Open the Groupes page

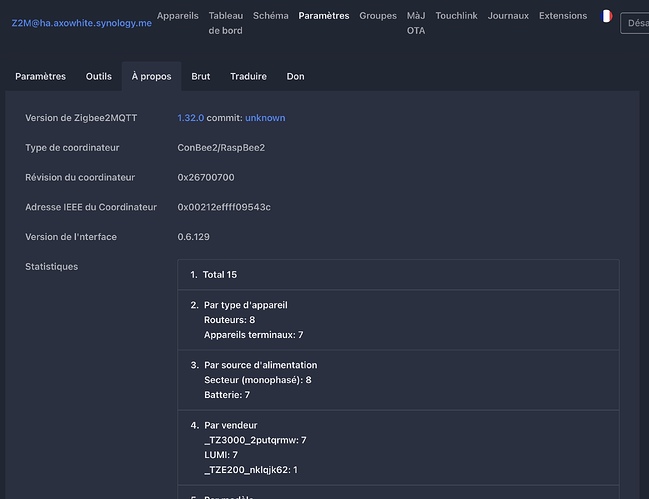(378, 16)
